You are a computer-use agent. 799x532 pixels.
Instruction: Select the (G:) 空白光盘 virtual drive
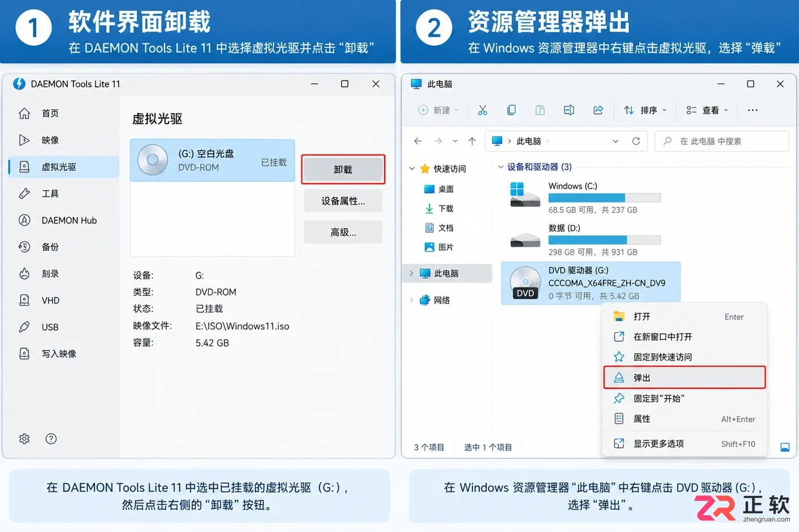212,160
